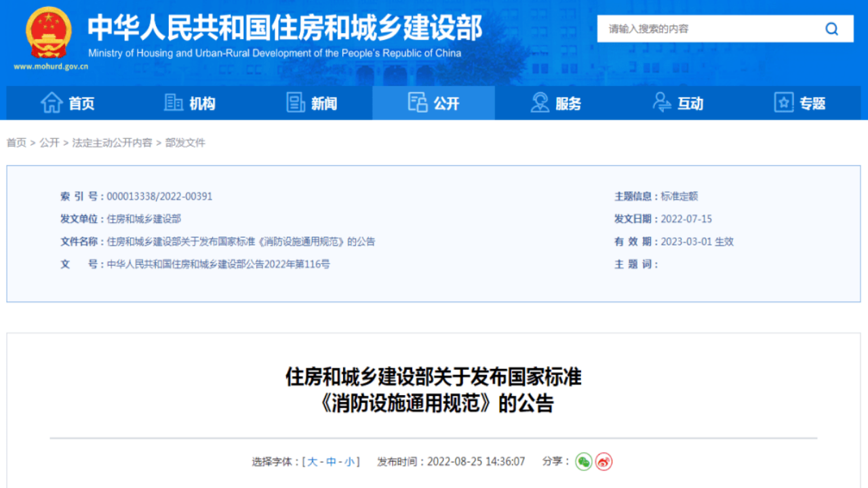Open 部发文件 breadcrumb link
Screen dimensions: 868x488
click(x=185, y=142)
